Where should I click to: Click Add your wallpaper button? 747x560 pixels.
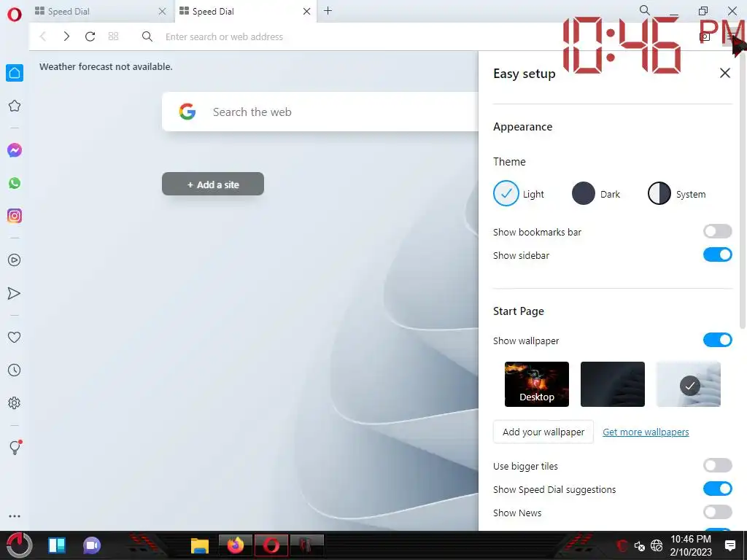pyautogui.click(x=543, y=432)
